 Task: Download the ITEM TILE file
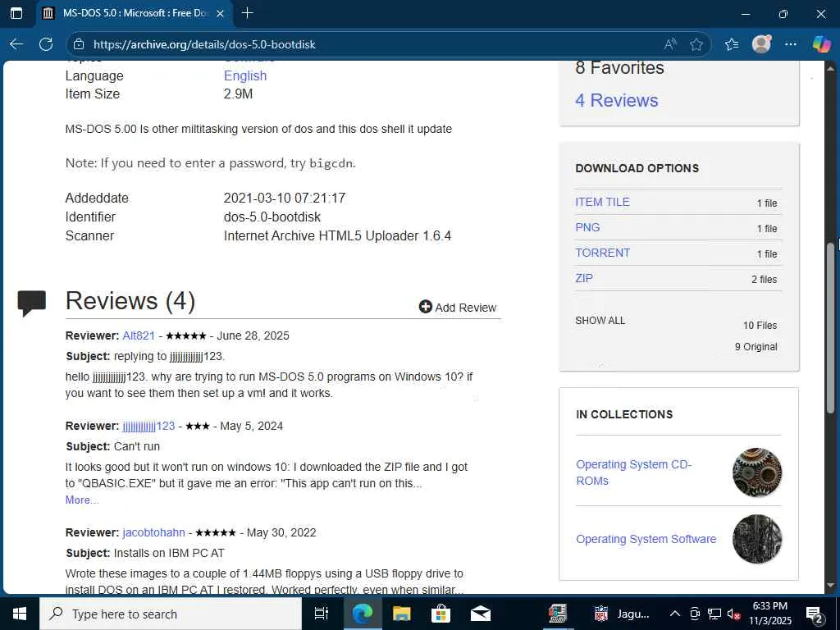tap(602, 202)
